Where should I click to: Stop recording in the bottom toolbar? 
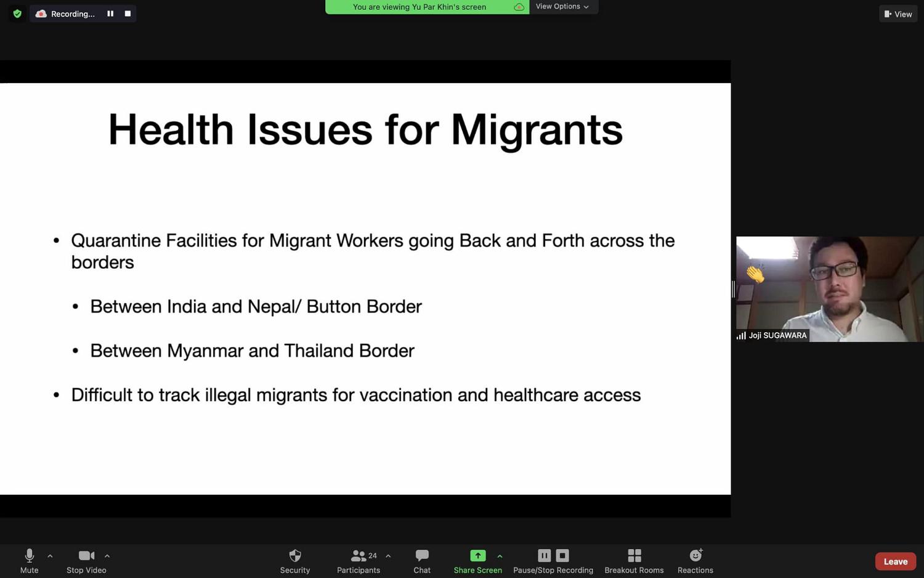coord(562,555)
